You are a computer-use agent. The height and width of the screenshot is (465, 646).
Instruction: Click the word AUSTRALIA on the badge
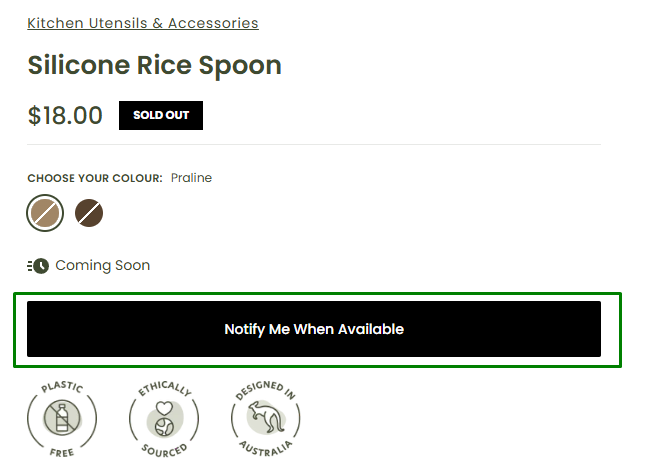pos(266,448)
